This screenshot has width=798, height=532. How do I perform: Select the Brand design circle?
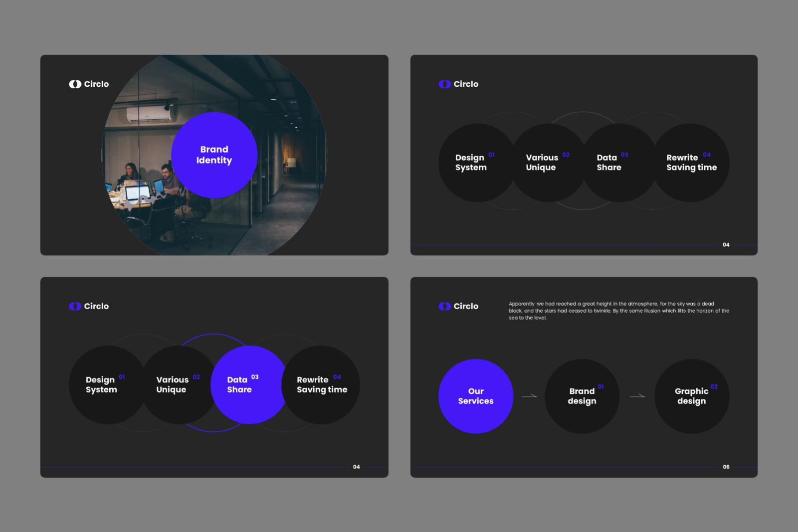tap(582, 396)
